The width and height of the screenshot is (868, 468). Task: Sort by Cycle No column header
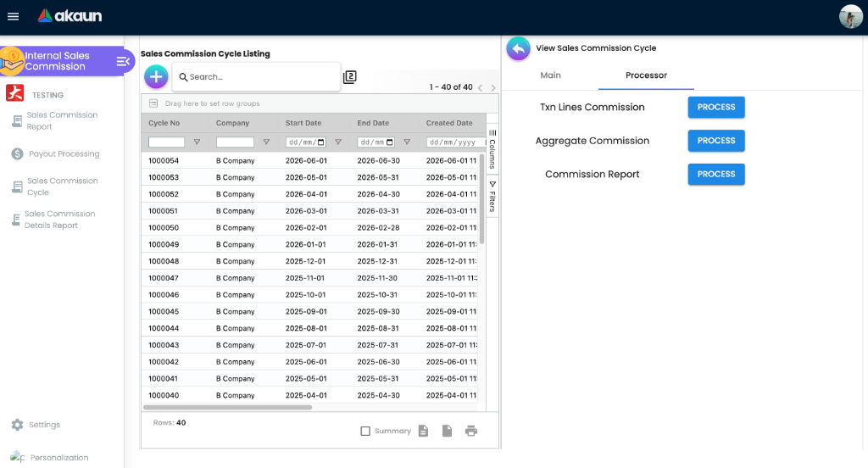(x=164, y=123)
